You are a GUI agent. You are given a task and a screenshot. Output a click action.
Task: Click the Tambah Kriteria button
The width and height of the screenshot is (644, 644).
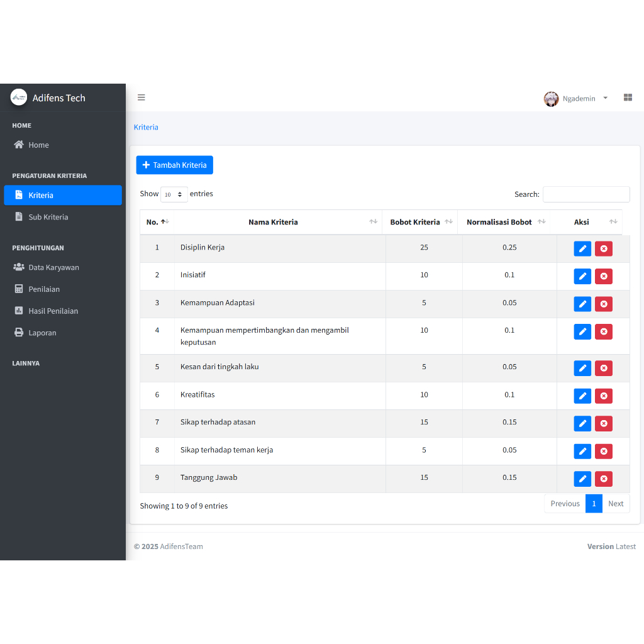click(175, 165)
